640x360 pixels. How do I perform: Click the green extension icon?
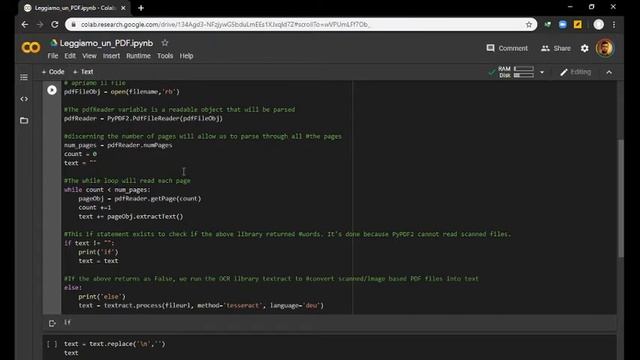pos(548,24)
